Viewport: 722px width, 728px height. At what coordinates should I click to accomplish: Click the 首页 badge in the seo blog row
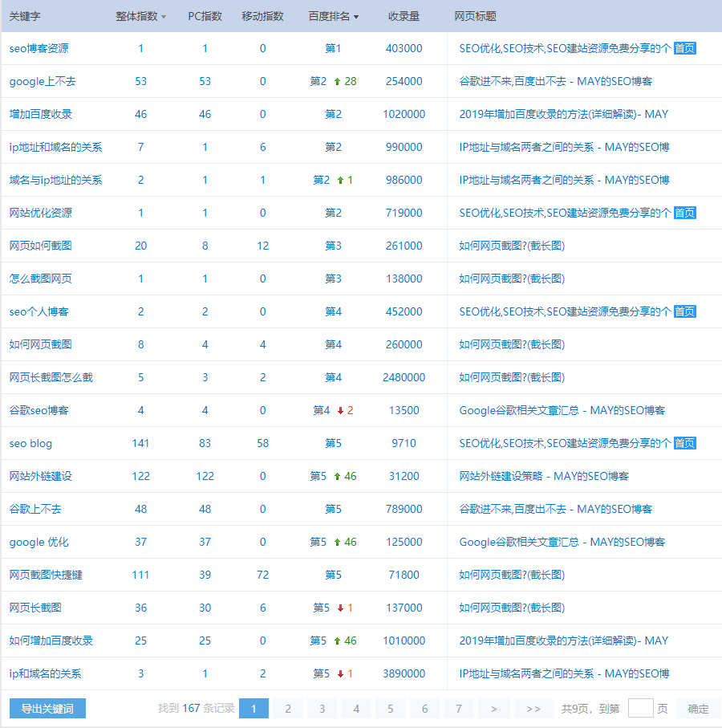685,442
